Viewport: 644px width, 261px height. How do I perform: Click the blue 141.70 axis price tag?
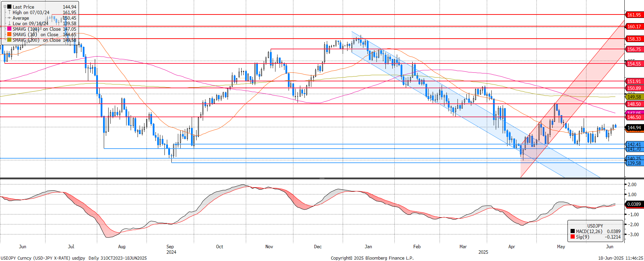coord(634,149)
